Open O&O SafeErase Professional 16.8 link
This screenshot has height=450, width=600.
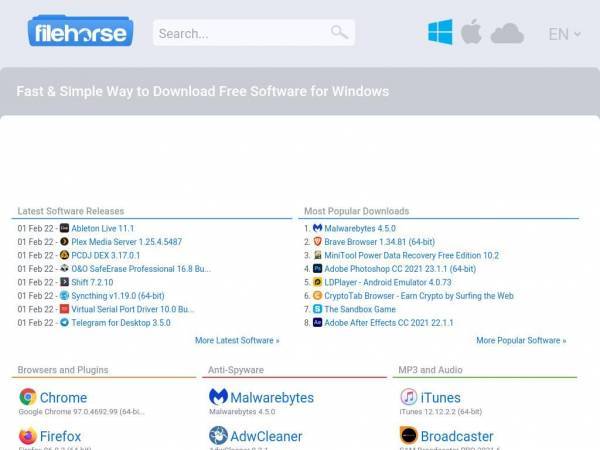pos(141,269)
